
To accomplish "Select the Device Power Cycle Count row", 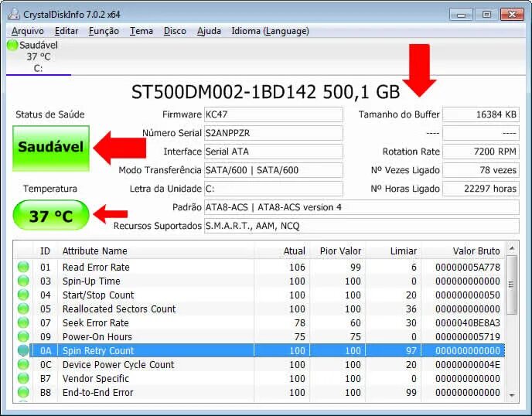I will [x=259, y=364].
